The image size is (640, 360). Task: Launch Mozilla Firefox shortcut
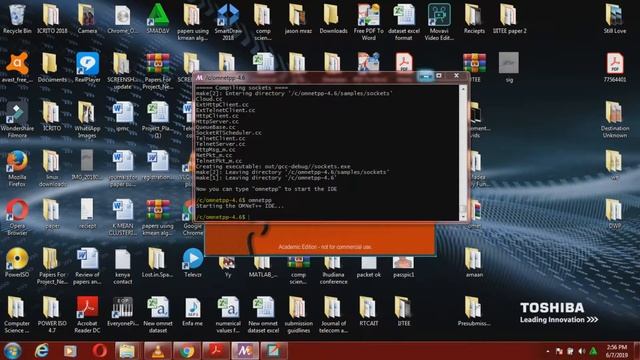coord(17,169)
